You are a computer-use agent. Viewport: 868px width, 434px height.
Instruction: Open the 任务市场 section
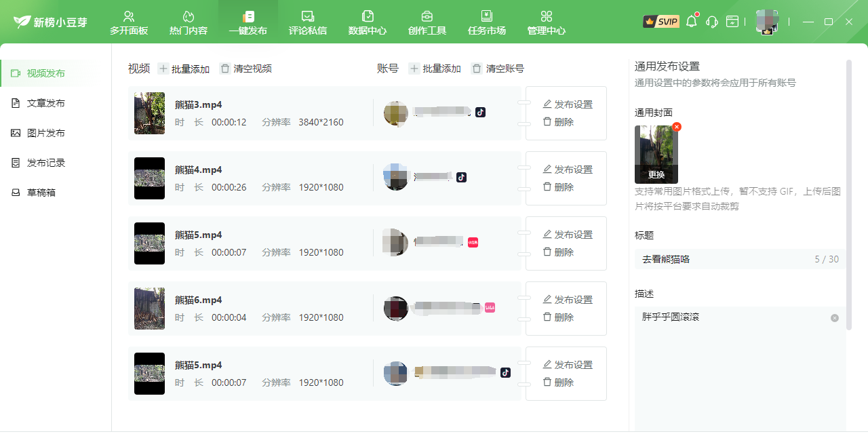(x=487, y=22)
